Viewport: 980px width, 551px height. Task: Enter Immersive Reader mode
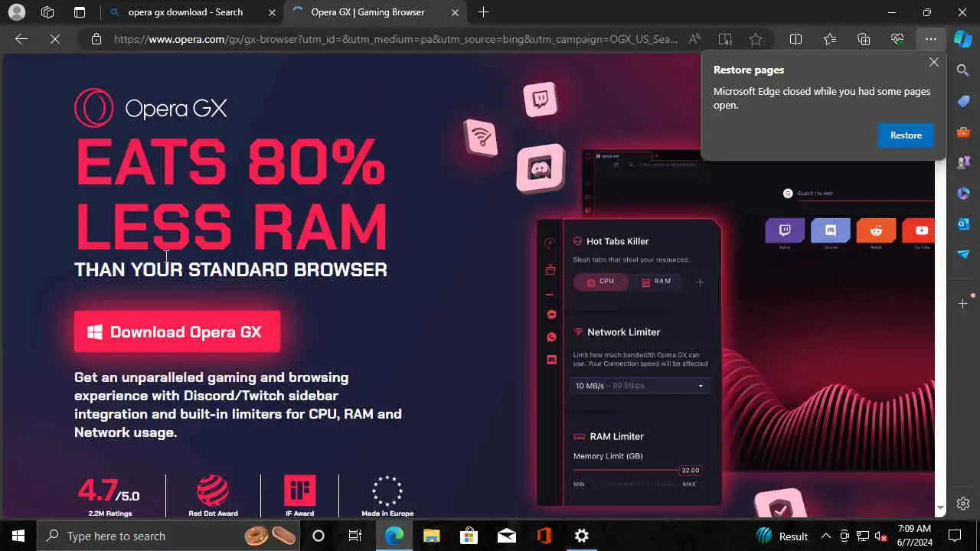(x=725, y=39)
